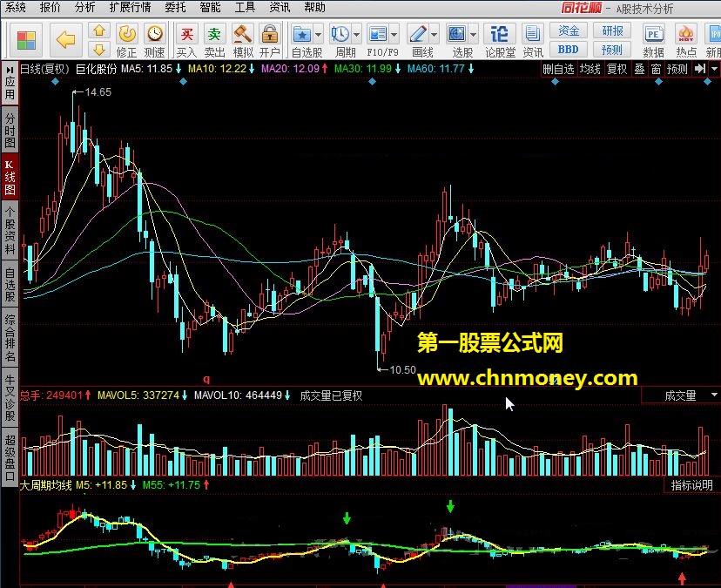Expand the 自选股 toolbar dropdown arrow
The image size is (721, 588).
click(318, 35)
